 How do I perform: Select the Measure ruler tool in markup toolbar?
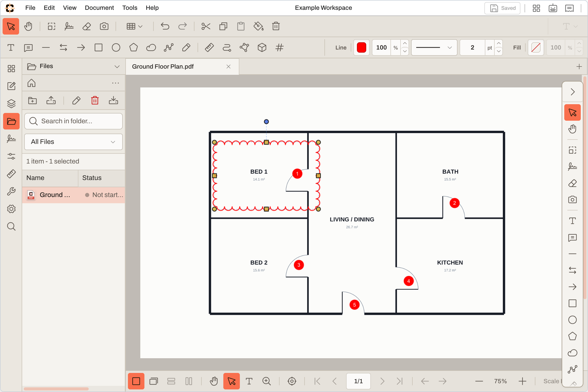pos(209,47)
